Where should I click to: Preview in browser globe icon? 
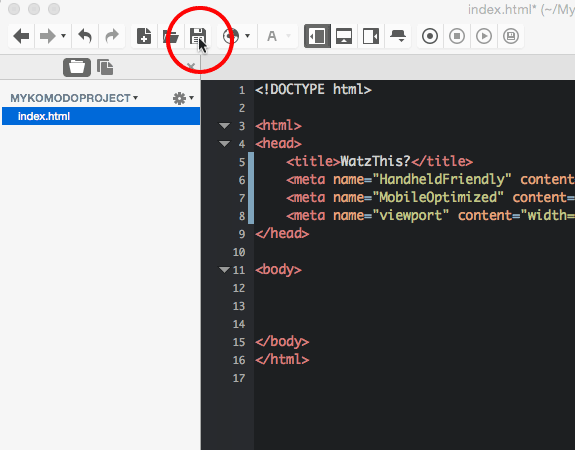(x=231, y=36)
